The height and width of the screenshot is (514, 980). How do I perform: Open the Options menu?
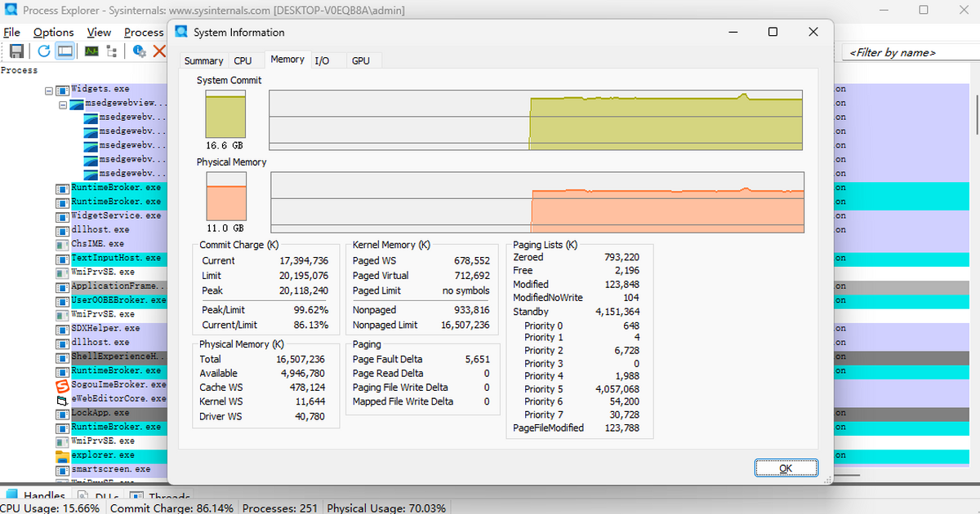coord(54,33)
